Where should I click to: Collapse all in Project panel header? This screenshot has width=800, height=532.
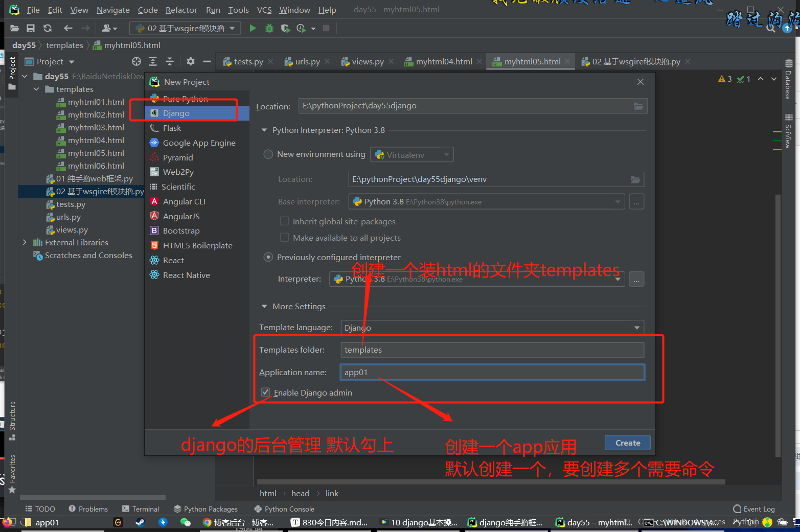(170, 61)
